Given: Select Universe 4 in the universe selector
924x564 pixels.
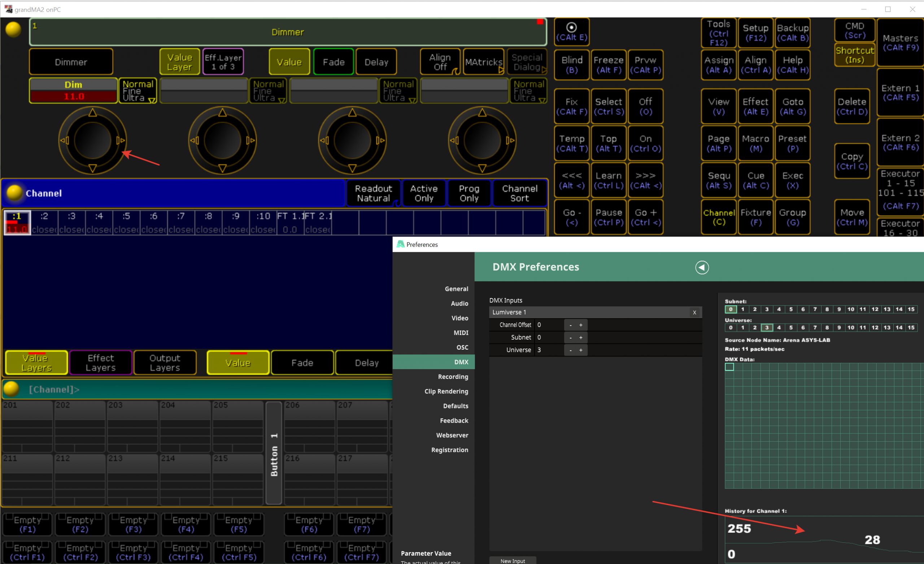Looking at the screenshot, I should tap(779, 327).
